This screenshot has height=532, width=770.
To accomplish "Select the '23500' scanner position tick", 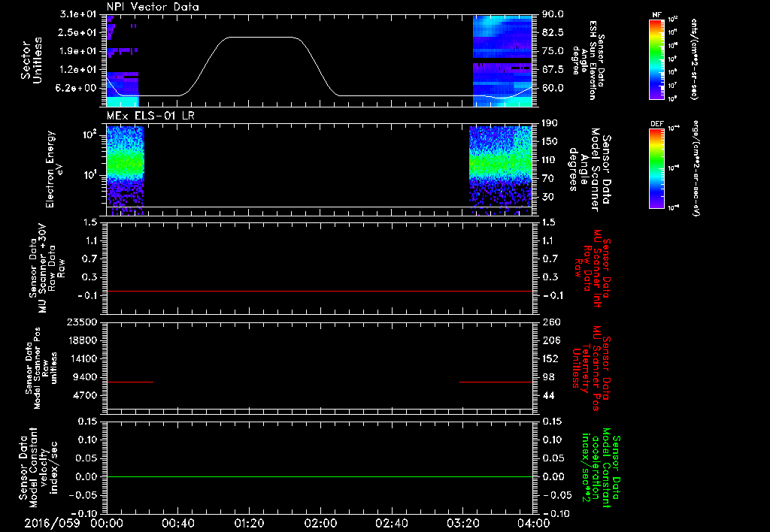I will (x=81, y=322).
